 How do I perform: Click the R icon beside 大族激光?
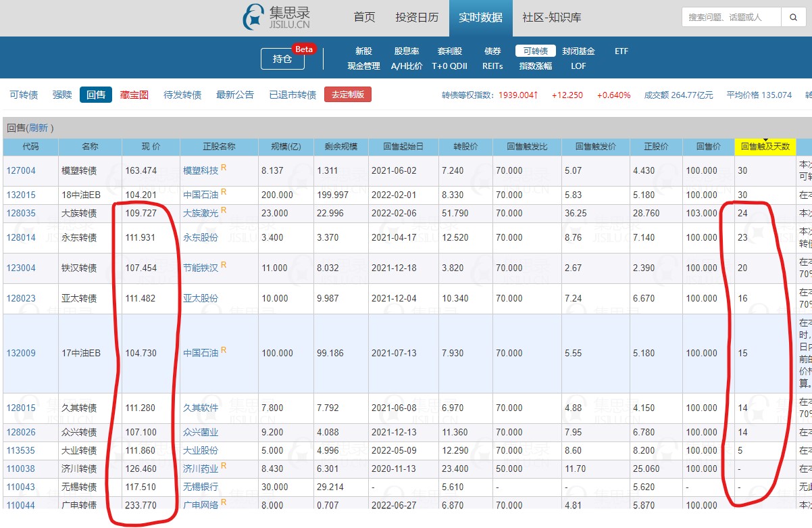tap(224, 210)
